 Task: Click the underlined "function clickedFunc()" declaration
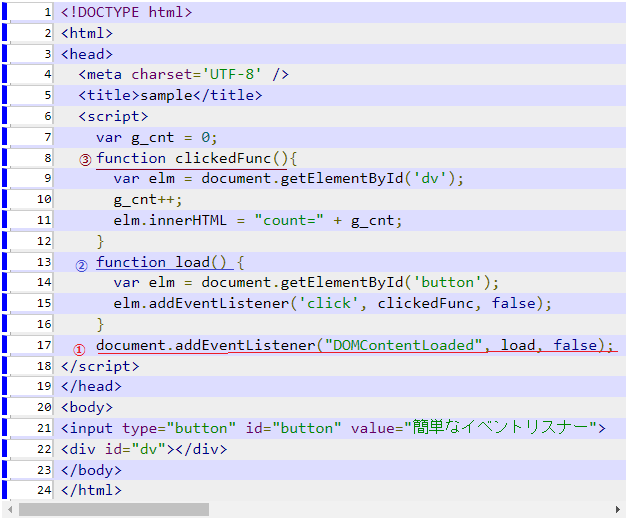[x=196, y=158]
